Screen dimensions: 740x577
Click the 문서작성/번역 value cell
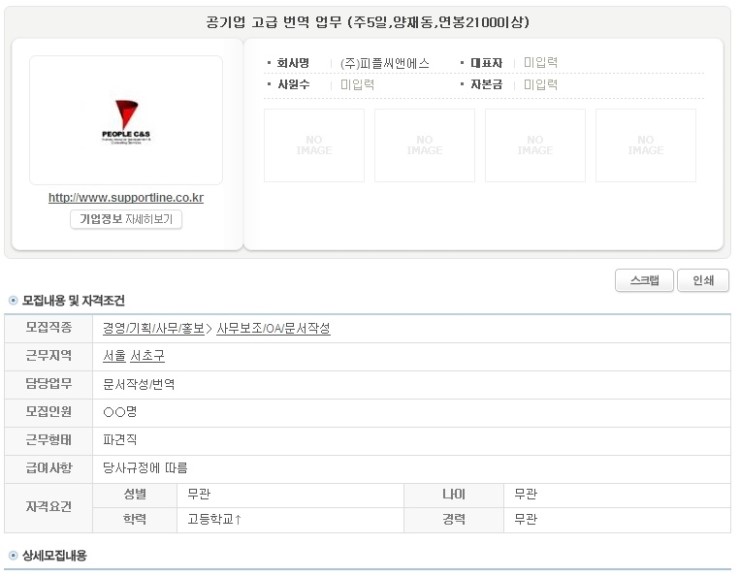click(412, 385)
